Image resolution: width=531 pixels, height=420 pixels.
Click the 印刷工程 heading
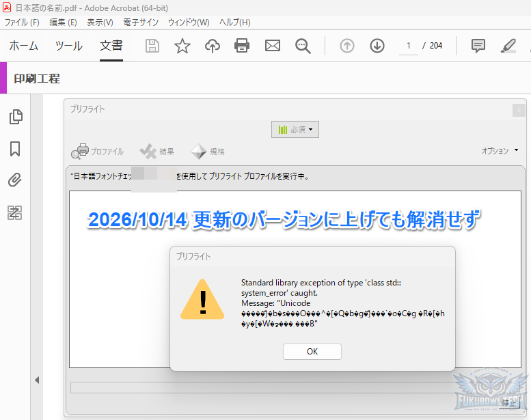click(38, 79)
